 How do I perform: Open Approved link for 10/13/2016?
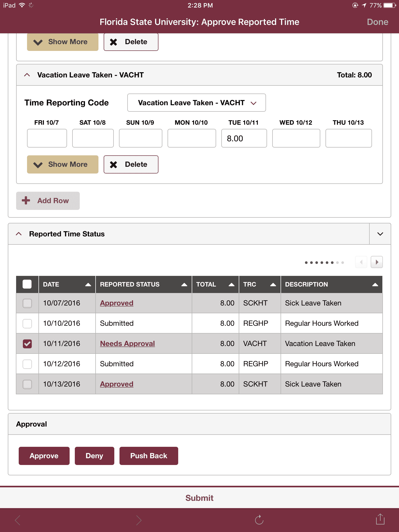click(x=117, y=384)
